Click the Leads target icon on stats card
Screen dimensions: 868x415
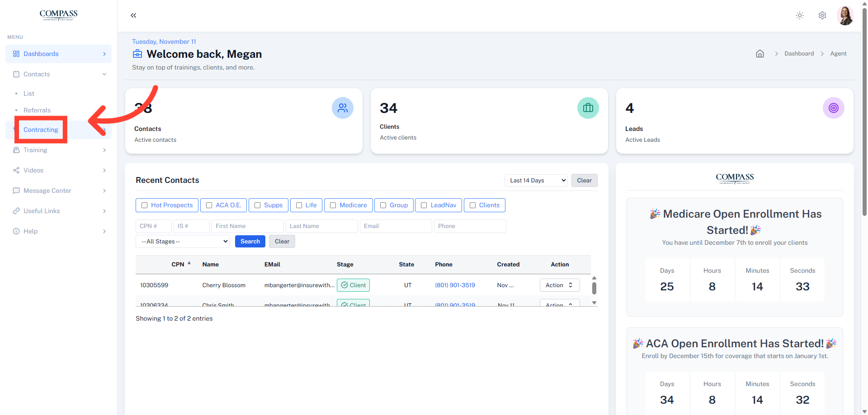coord(834,108)
